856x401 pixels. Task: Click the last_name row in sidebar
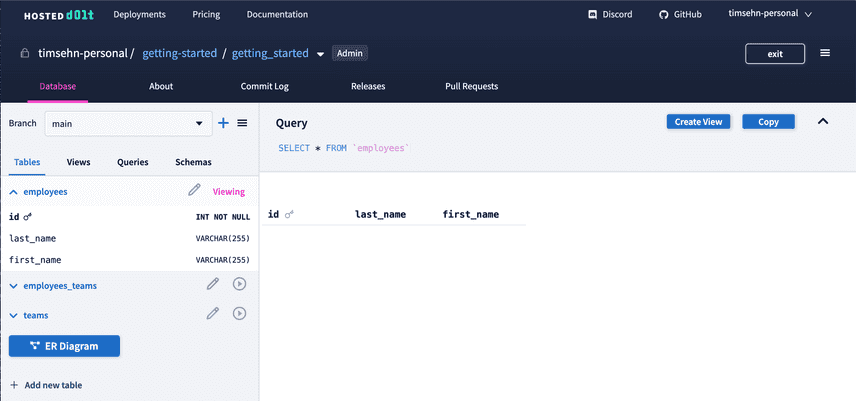(x=129, y=238)
